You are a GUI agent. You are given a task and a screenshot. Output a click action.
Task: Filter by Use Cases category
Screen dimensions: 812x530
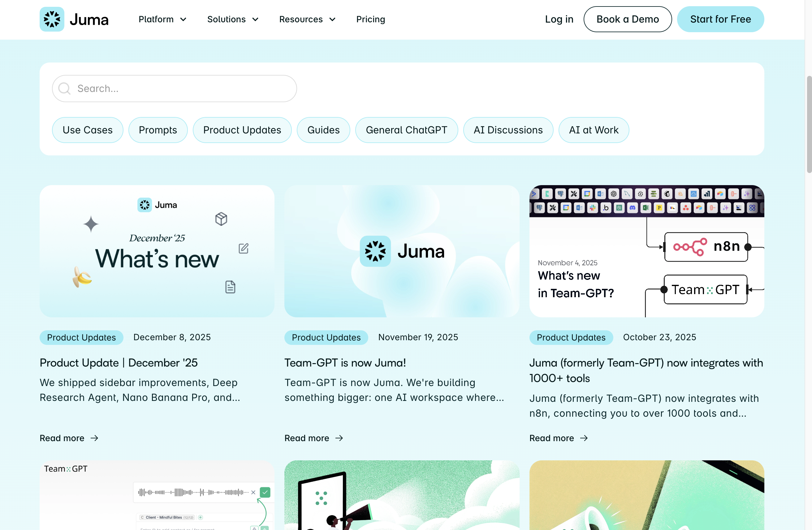pyautogui.click(x=87, y=130)
